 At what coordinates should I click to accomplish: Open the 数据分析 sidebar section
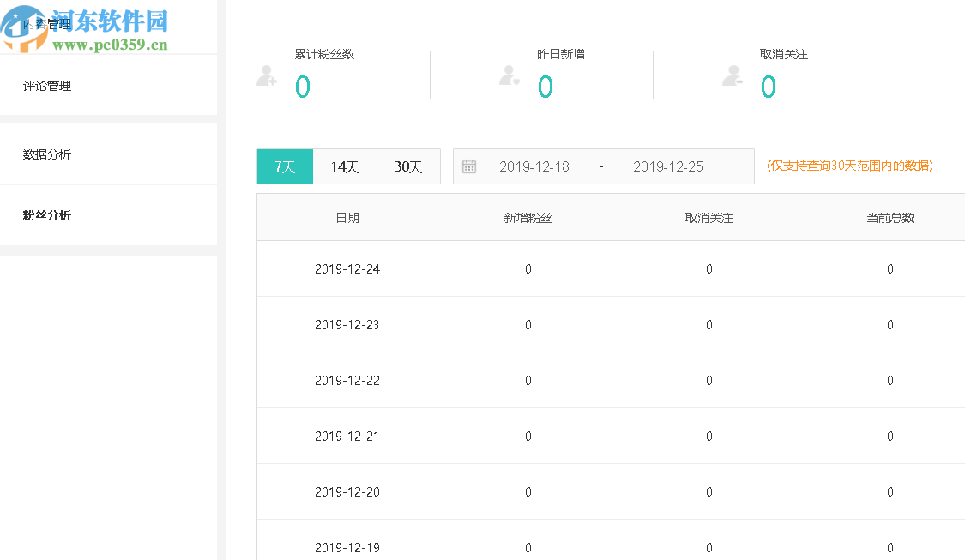click(x=47, y=154)
